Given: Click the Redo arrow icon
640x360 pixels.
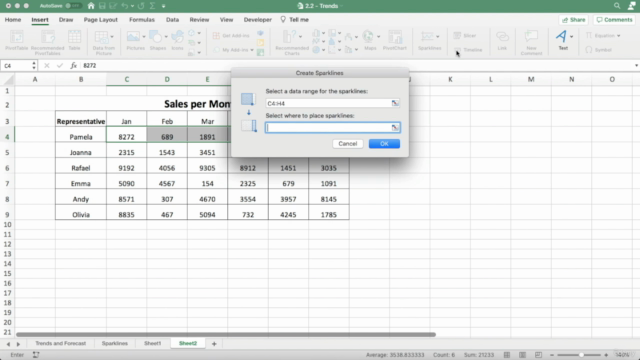Looking at the screenshot, I should 141,6.
